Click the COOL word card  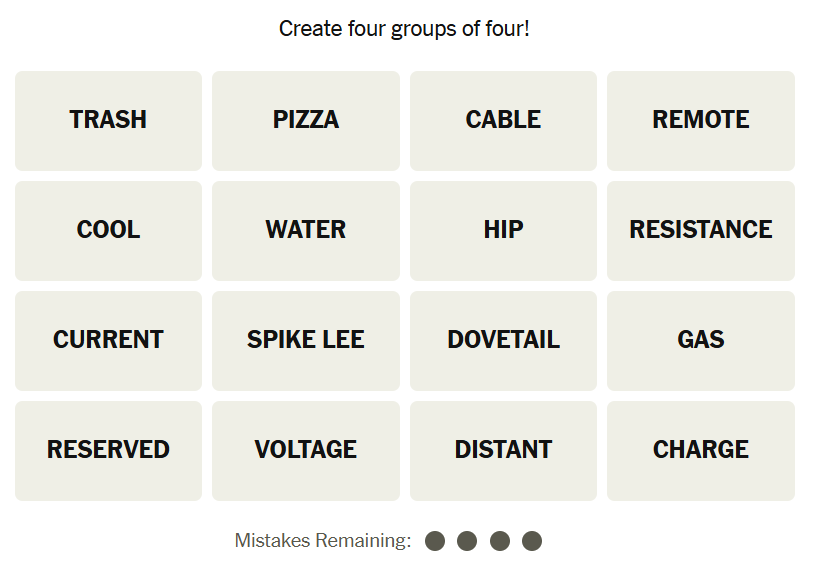108,230
